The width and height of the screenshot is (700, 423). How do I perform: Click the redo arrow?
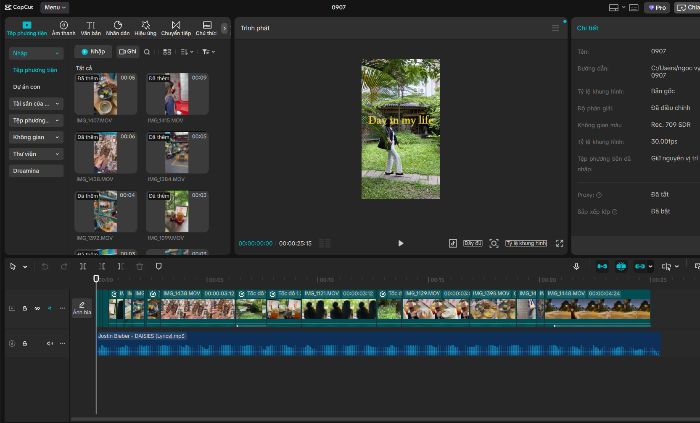pos(64,266)
